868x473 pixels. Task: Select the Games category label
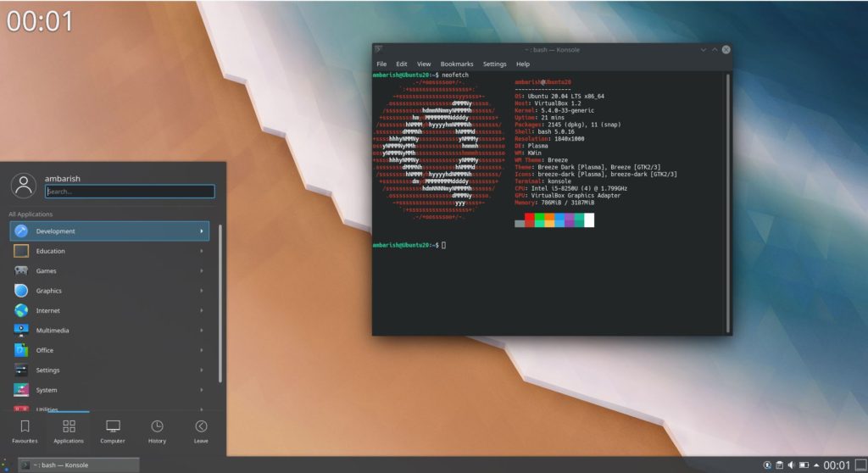tap(46, 271)
